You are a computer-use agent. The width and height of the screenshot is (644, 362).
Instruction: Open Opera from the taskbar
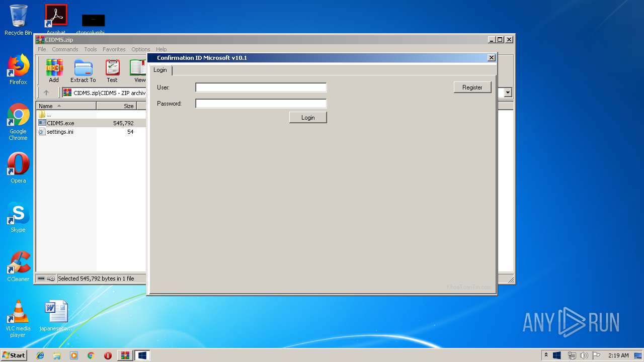pyautogui.click(x=108, y=355)
